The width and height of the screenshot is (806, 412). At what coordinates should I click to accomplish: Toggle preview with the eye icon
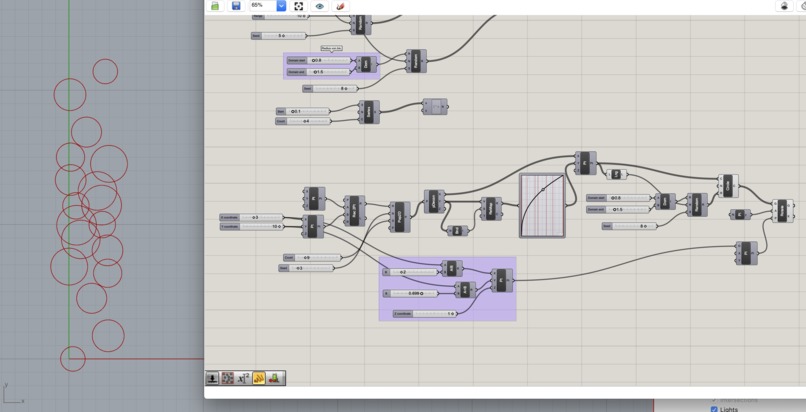(320, 6)
